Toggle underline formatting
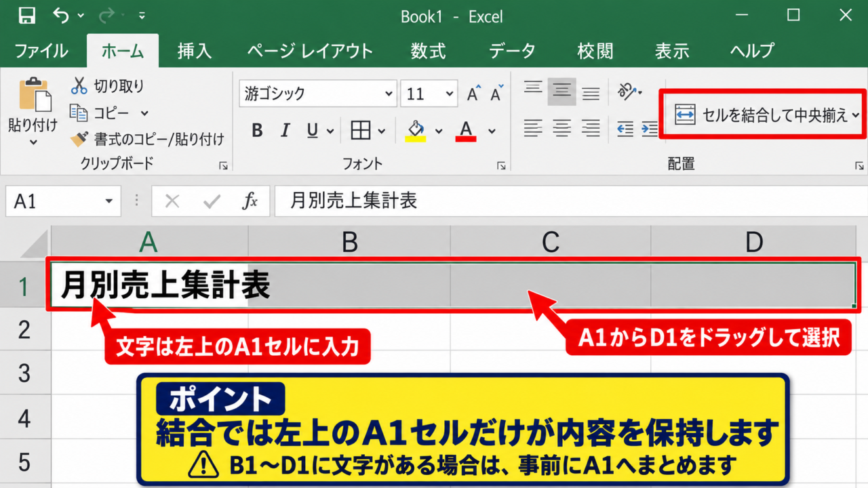Screen dimensions: 868x488 click(x=312, y=130)
